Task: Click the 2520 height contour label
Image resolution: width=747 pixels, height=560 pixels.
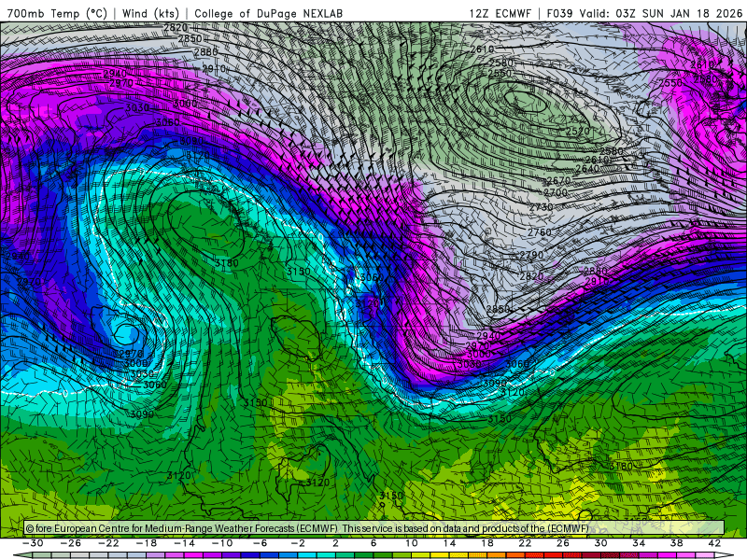Action: [577, 131]
